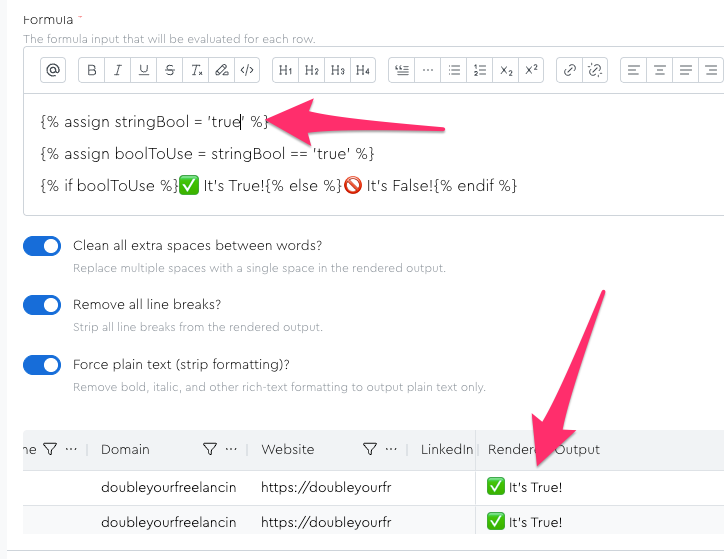This screenshot has width=724, height=559.
Task: Click the highlighter icon
Action: click(x=222, y=70)
